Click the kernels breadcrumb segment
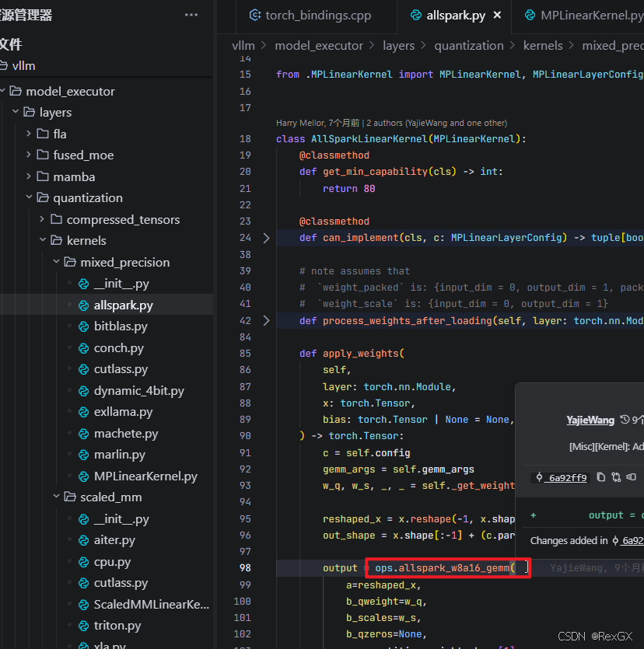This screenshot has height=649, width=644. click(543, 46)
